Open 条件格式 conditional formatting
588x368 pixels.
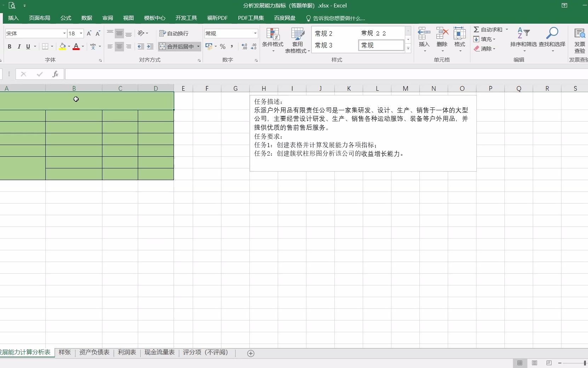[x=273, y=40]
